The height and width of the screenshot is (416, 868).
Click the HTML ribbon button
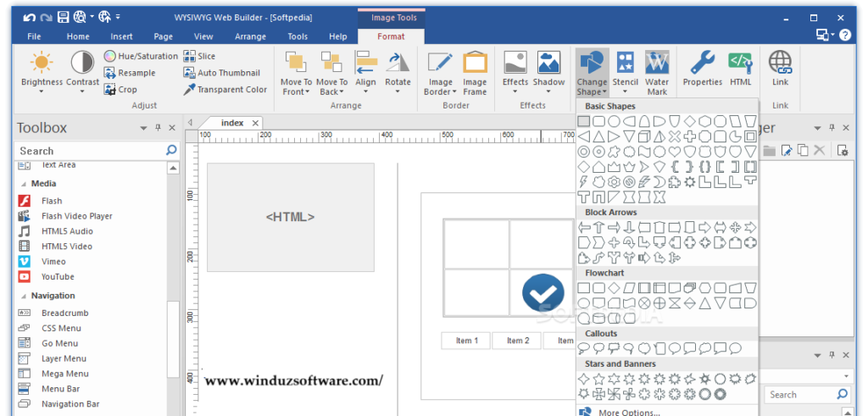pyautogui.click(x=741, y=69)
